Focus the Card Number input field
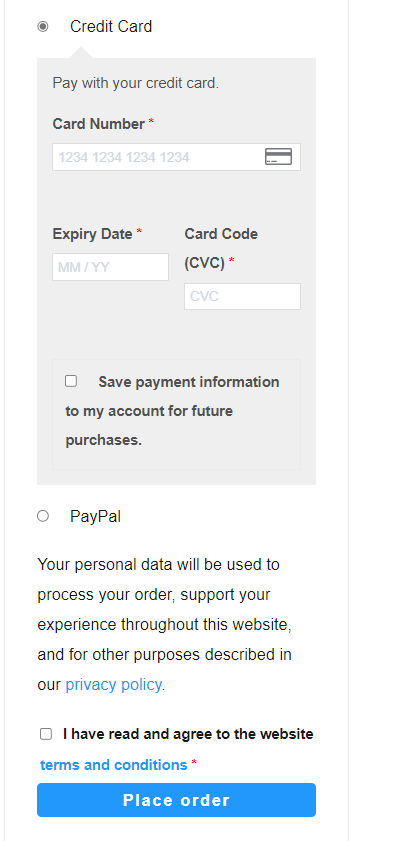 click(x=176, y=157)
